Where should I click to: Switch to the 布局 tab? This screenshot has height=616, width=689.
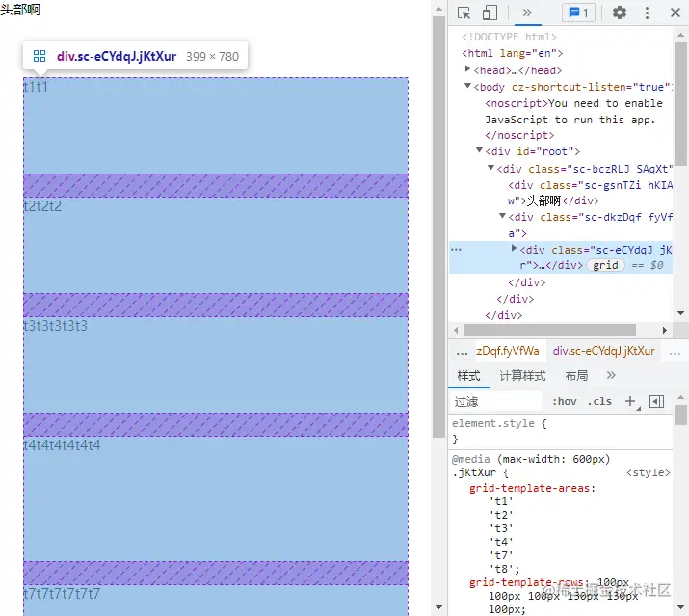pos(576,376)
